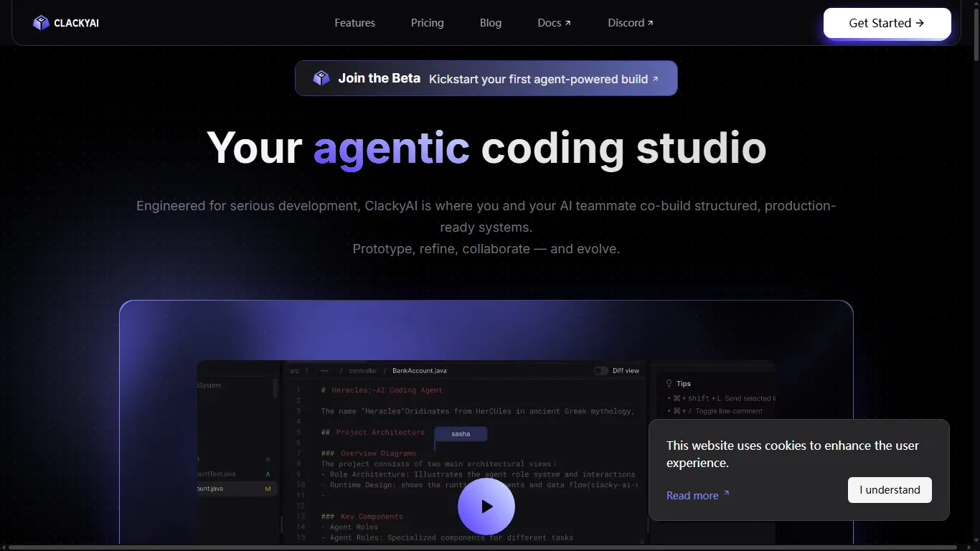Accept cookies with I understand
The width and height of the screenshot is (980, 551).
[x=890, y=490]
